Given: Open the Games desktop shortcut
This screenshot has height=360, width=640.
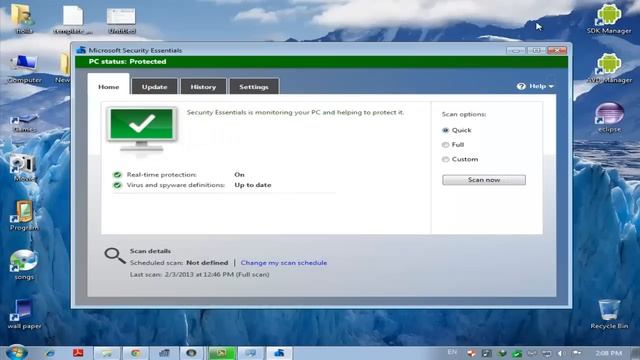Looking at the screenshot, I should 24,122.
